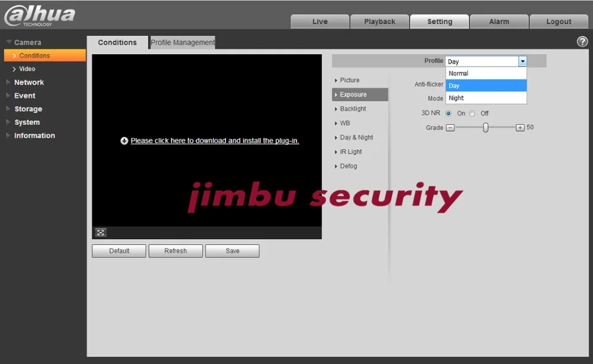Choose Normal from the Profile list
The height and width of the screenshot is (364, 593).
[x=486, y=74]
